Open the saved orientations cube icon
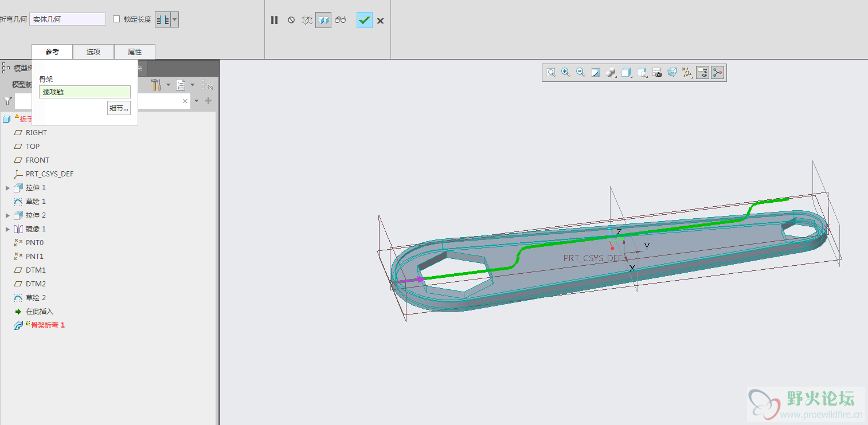 [x=627, y=73]
